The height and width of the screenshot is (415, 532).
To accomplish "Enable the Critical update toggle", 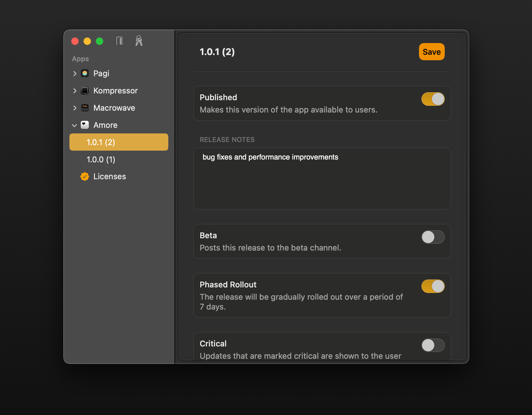I will 433,345.
